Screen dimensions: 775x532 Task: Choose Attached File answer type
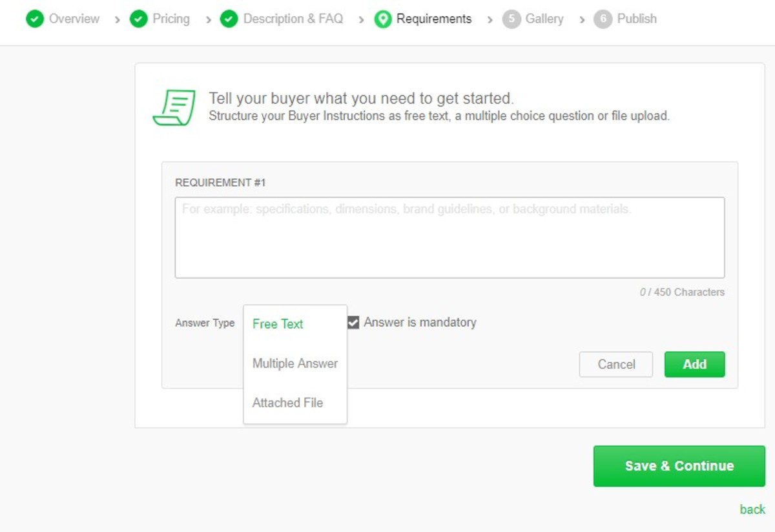tap(287, 403)
